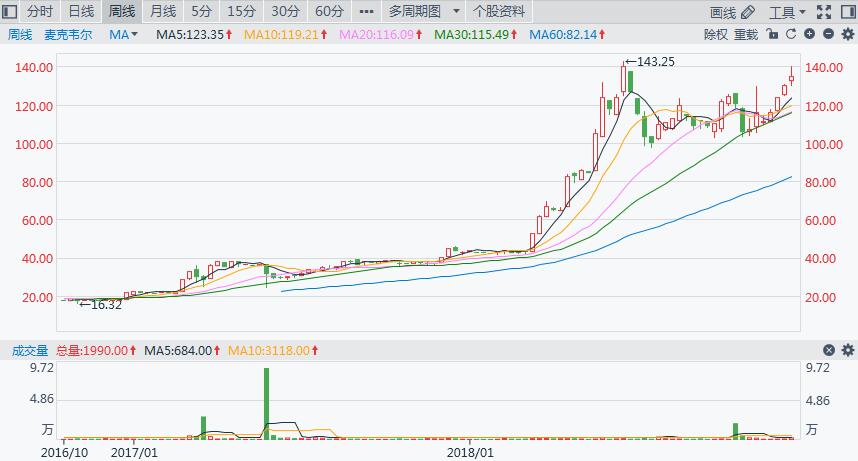The width and height of the screenshot is (858, 461).
Task: Enter fullscreen chart mode
Action: pos(824,11)
